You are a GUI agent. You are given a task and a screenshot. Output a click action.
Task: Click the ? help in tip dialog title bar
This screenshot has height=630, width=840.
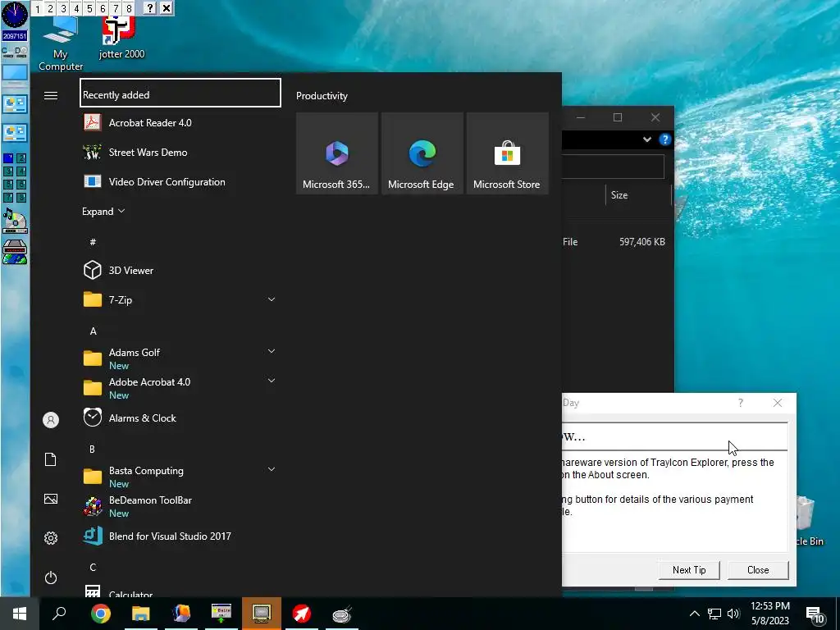[741, 403]
